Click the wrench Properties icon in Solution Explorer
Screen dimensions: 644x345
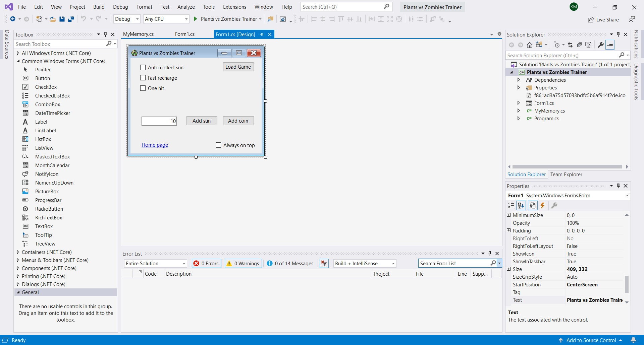601,45
